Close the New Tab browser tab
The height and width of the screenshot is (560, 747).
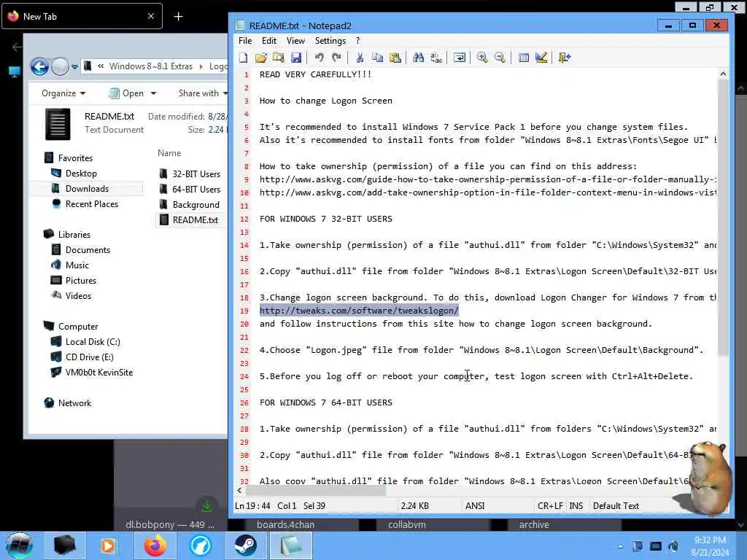coord(151,16)
